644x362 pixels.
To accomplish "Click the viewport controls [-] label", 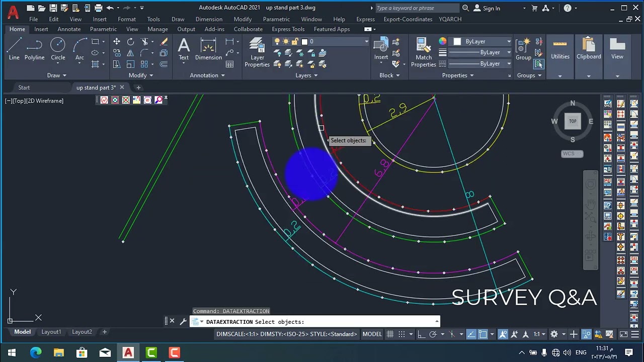I will click(8, 101).
